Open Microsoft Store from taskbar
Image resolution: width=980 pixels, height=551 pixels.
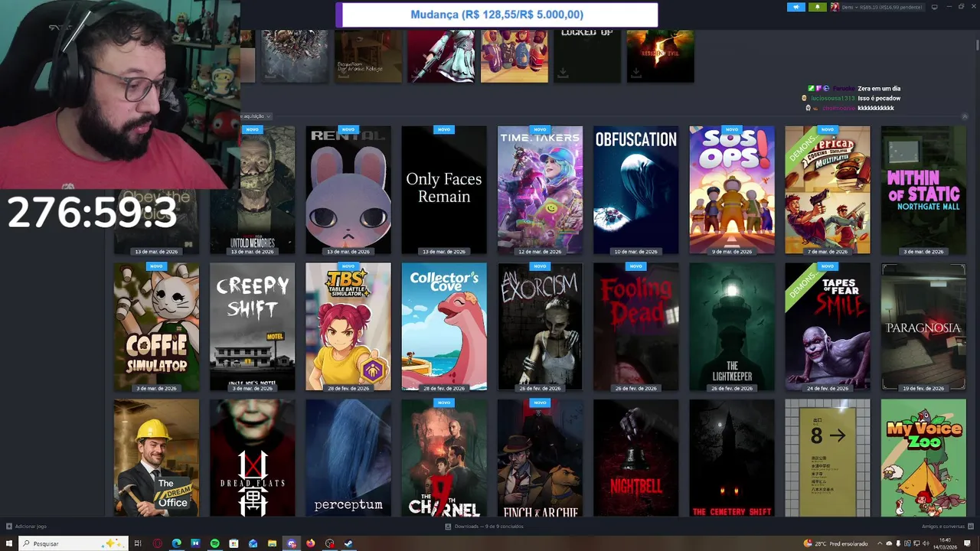tap(234, 543)
